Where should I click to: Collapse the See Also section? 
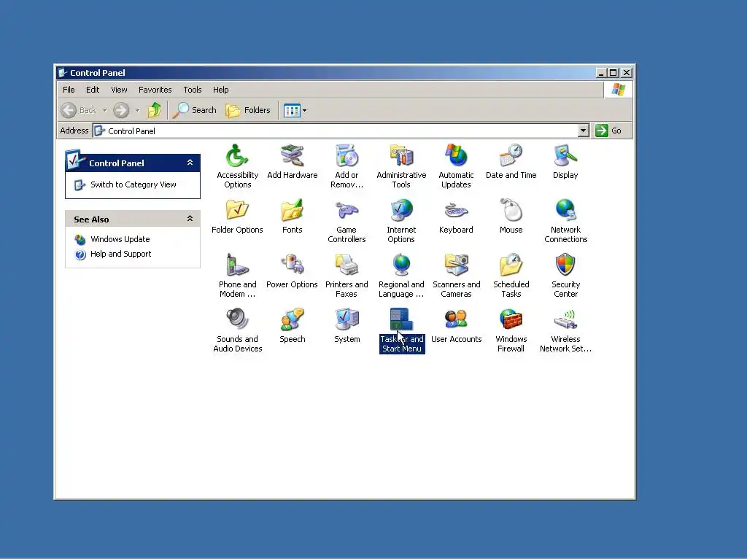(x=190, y=219)
